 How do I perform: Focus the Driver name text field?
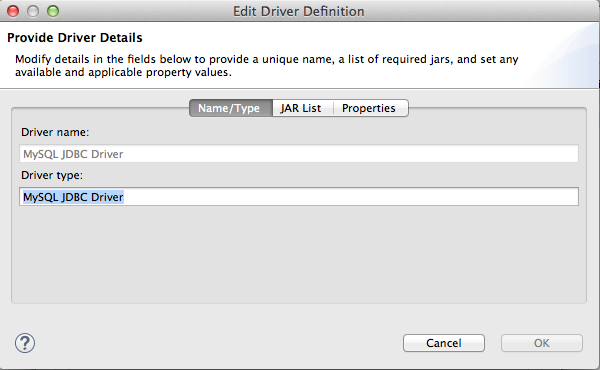coord(299,154)
